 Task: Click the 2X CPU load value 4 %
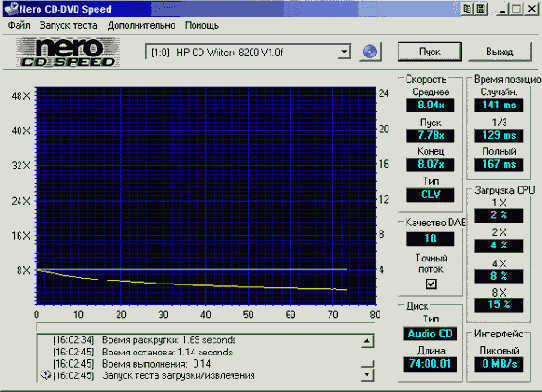click(x=498, y=245)
